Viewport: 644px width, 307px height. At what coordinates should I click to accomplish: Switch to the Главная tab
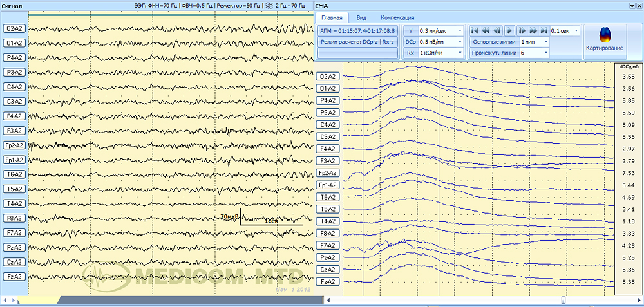click(x=332, y=17)
